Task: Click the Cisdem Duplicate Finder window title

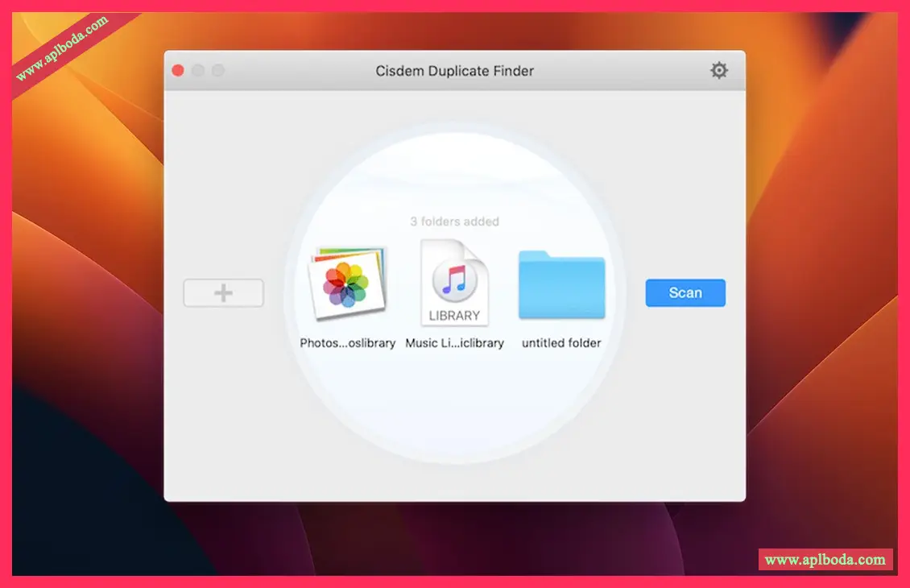Action: (454, 71)
